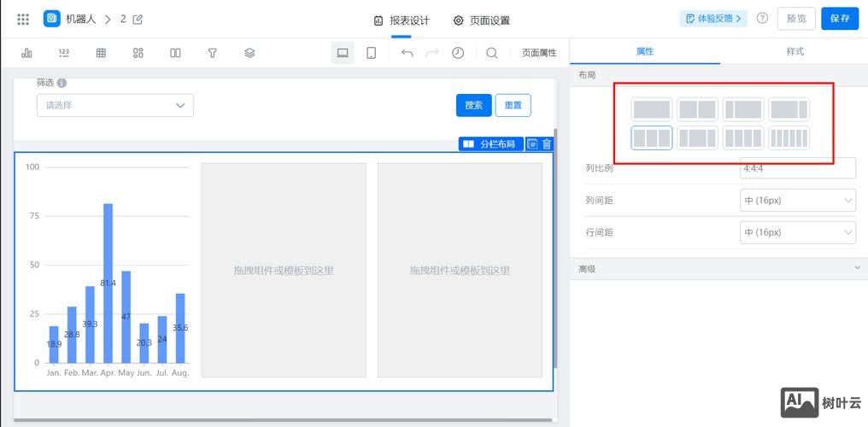Choose the narrow-left wide-right layout
Image resolution: width=868 pixels, height=427 pixels.
(743, 109)
